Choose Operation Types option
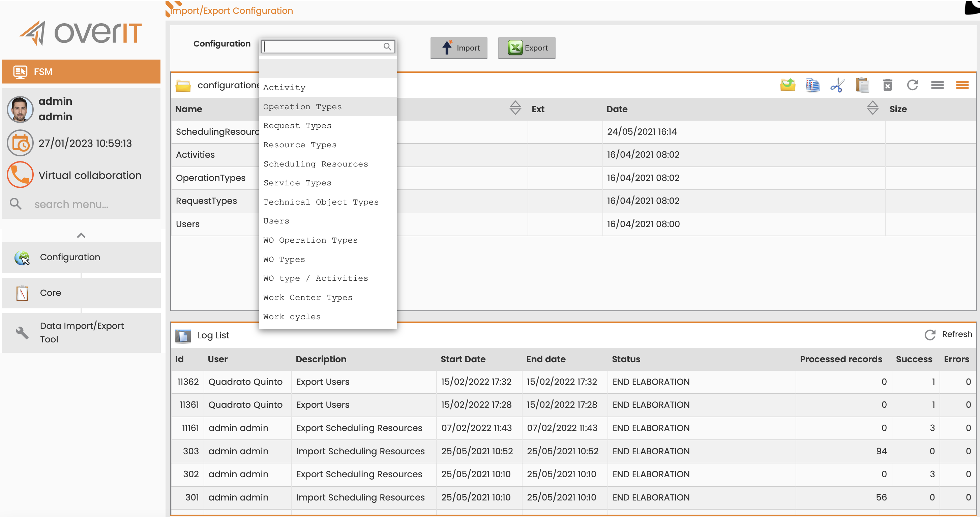This screenshot has width=980, height=517. [x=328, y=107]
